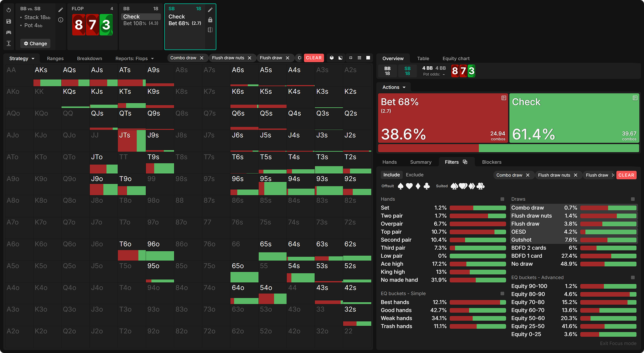Select the grid dots matrix view icon

(359, 58)
